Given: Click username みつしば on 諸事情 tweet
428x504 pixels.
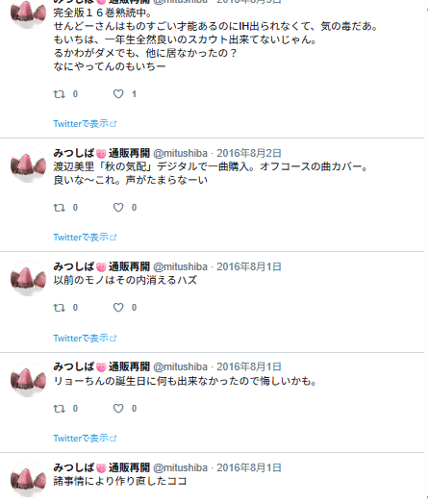Looking at the screenshot, I should coord(74,467).
